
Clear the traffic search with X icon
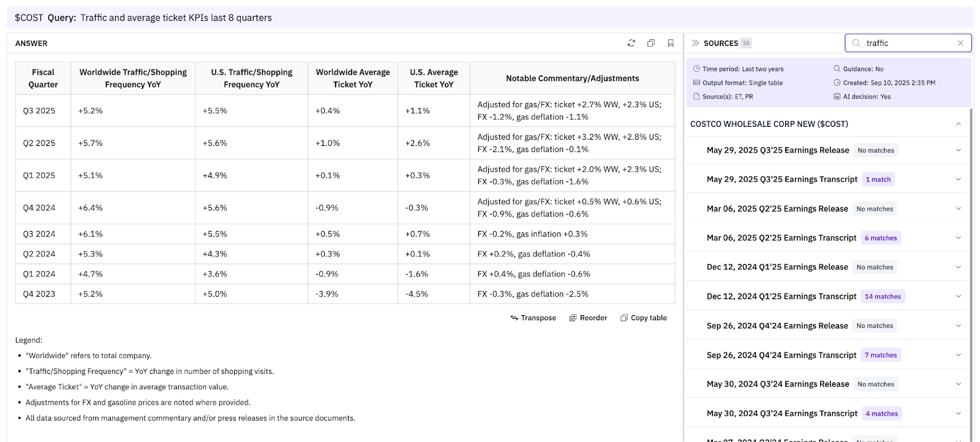(x=960, y=43)
